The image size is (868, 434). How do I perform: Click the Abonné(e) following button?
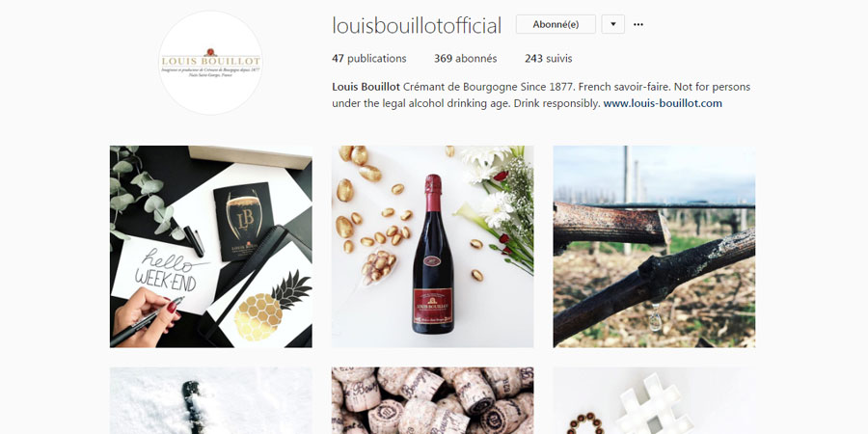tap(556, 24)
